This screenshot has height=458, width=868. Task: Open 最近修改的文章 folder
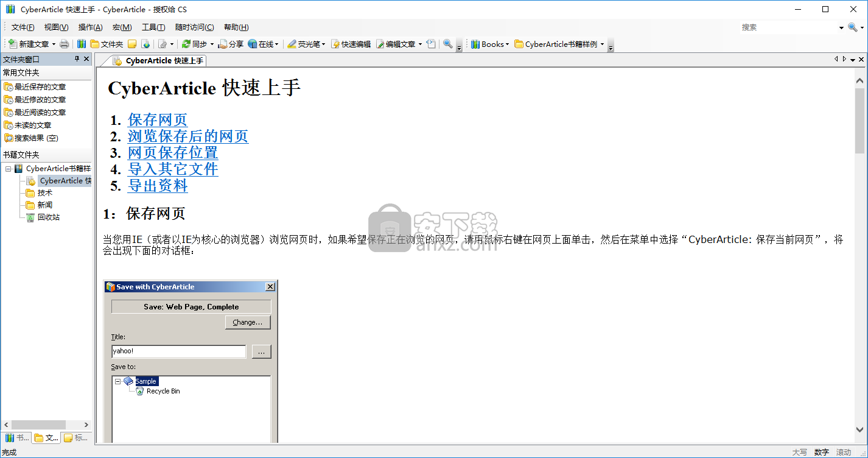[35, 99]
